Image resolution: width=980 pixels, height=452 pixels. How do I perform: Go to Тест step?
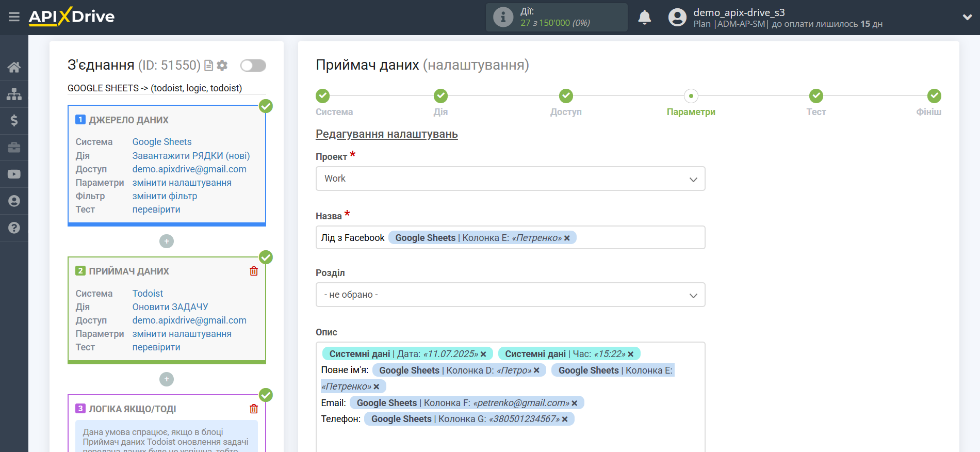(x=816, y=96)
